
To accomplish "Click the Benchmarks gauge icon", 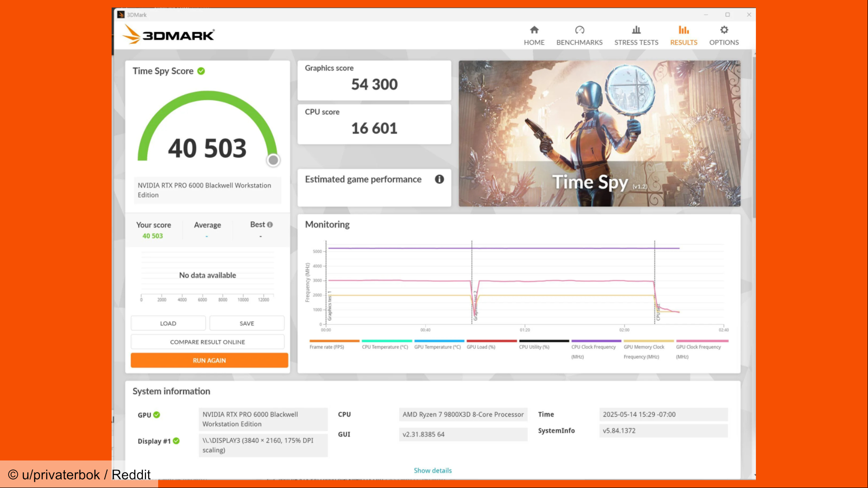I will click(x=580, y=30).
